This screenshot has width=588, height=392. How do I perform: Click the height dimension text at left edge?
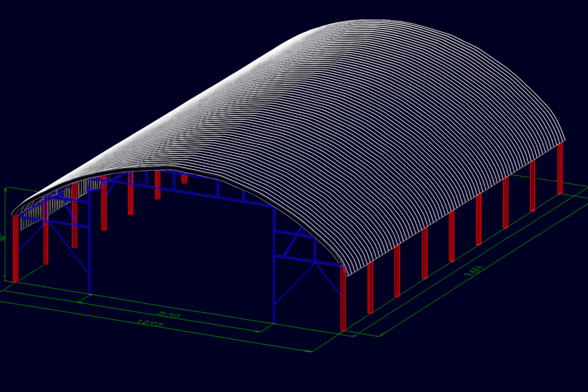pos(3,236)
